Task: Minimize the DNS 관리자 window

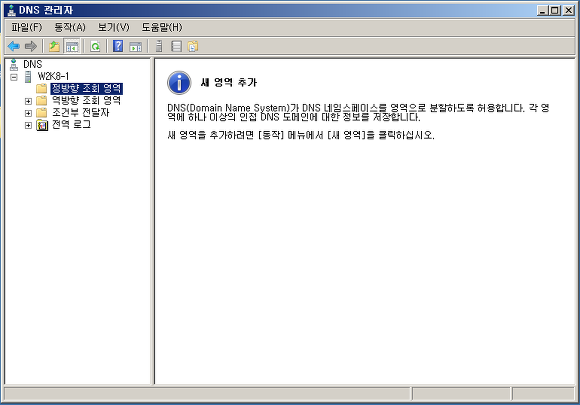Action: [542, 10]
